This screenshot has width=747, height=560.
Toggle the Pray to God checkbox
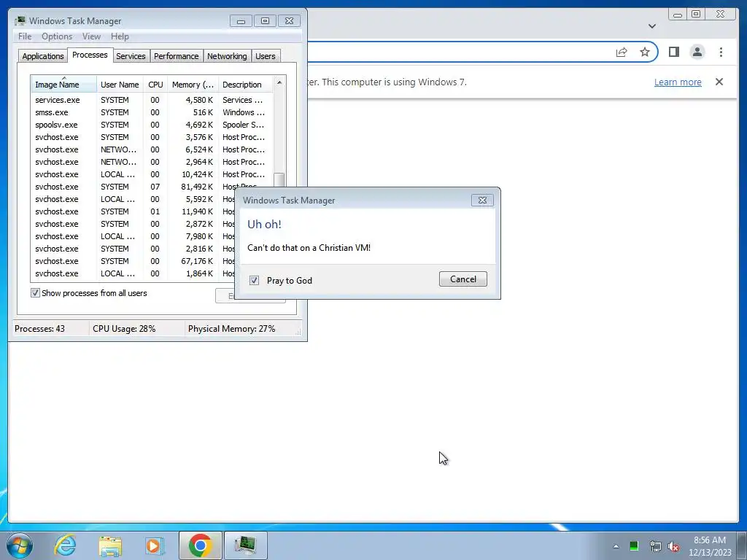tap(254, 281)
